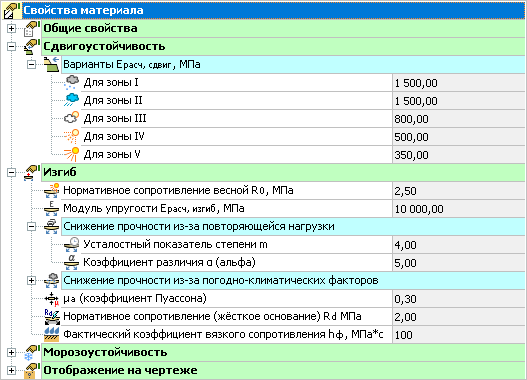Screen dimensions: 527x380
Task: Click the Poisson coefficient μ icon
Action: [52, 298]
